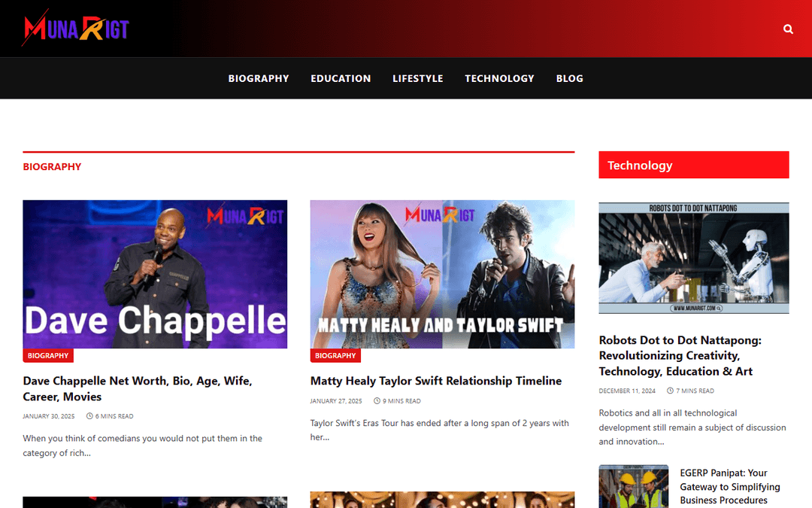The height and width of the screenshot is (508, 812).
Task: Click Biography tag under Dave Chappelle image
Action: tap(48, 355)
